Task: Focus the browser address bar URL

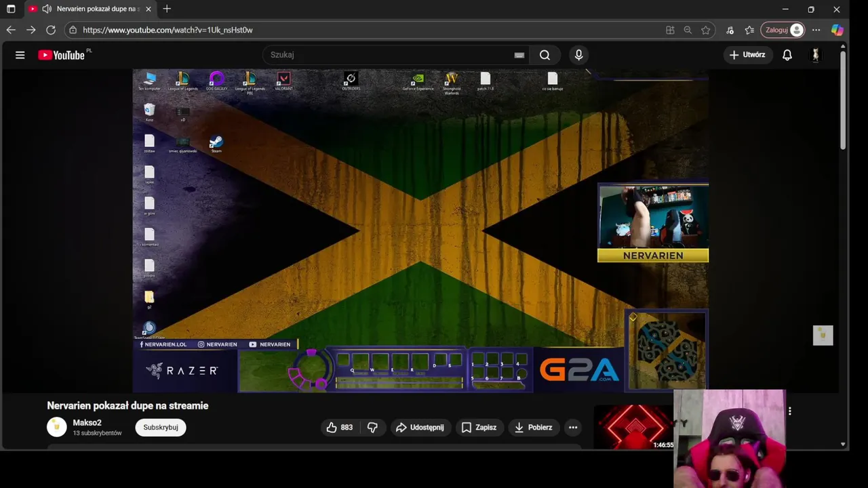Action: pyautogui.click(x=167, y=30)
